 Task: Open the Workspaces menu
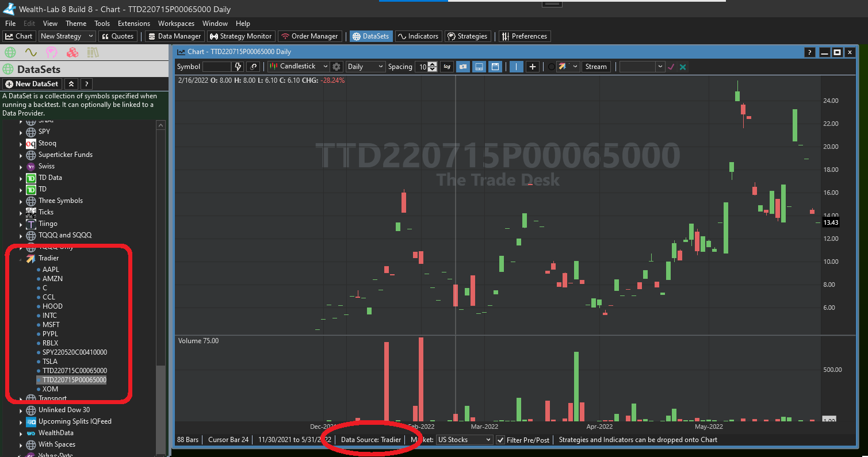pyautogui.click(x=176, y=24)
